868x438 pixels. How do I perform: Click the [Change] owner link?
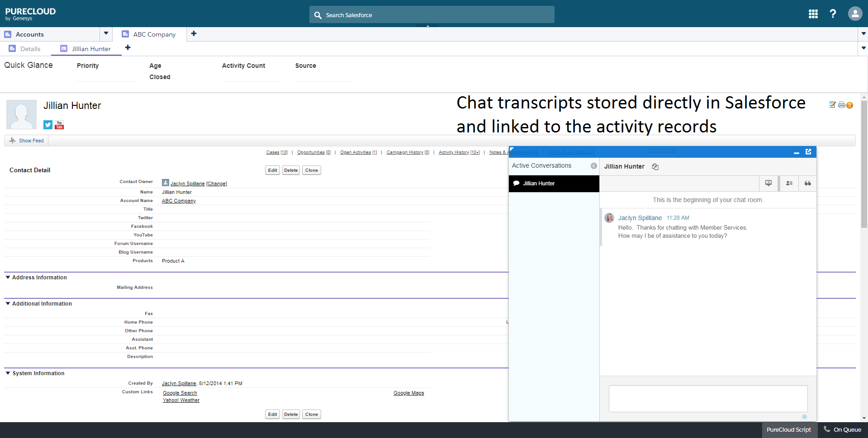(217, 184)
